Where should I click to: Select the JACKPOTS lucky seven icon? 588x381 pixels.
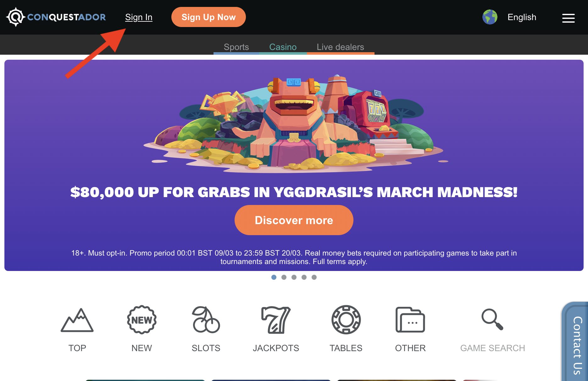(x=276, y=320)
